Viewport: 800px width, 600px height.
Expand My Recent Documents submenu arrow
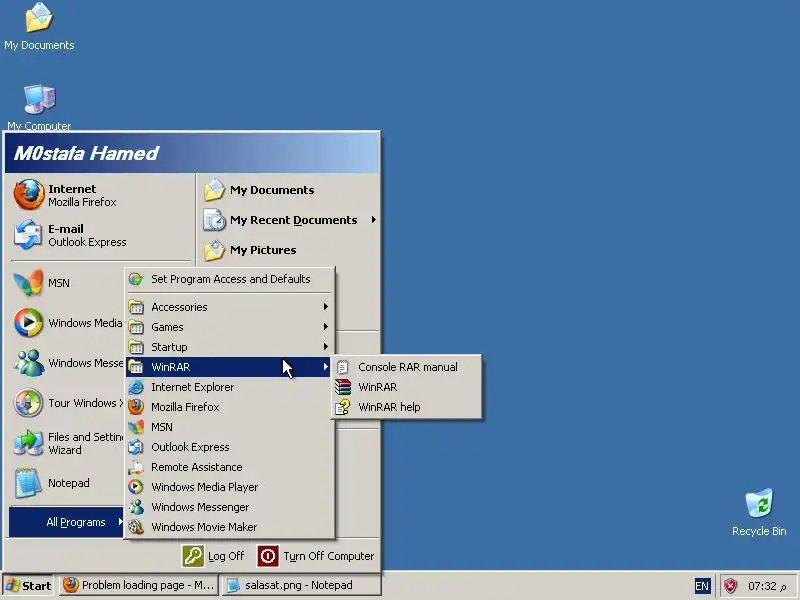pyautogui.click(x=373, y=220)
